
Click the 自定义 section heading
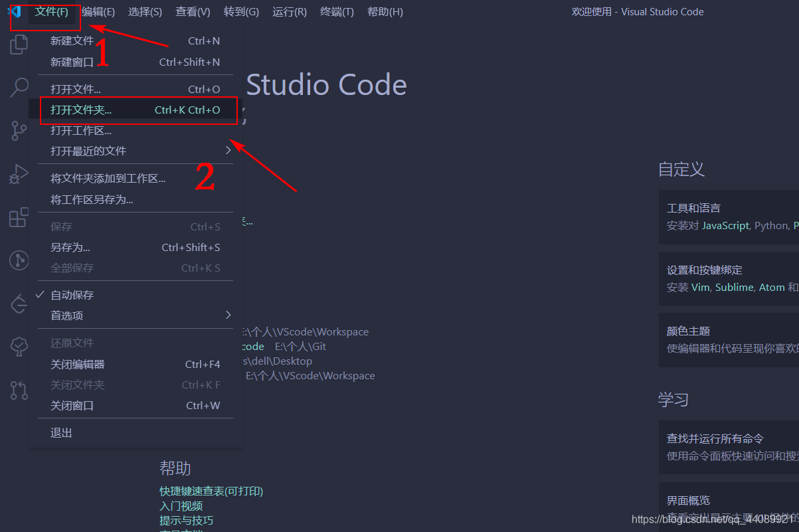681,169
